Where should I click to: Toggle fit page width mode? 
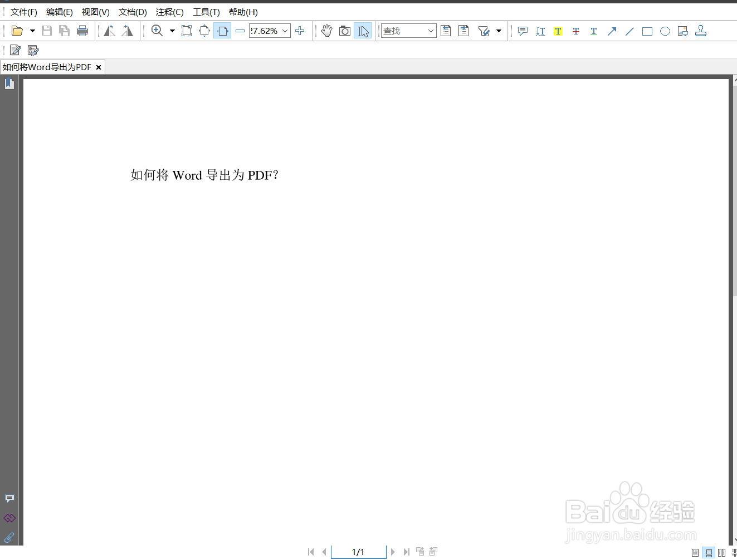(222, 31)
